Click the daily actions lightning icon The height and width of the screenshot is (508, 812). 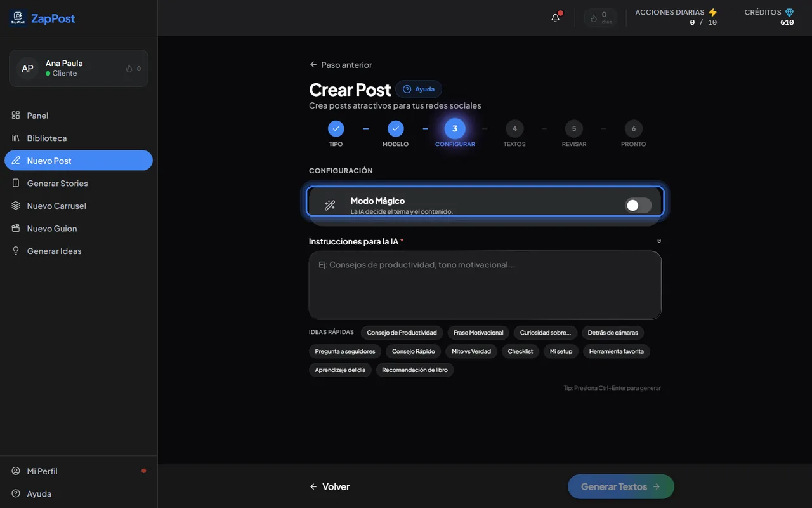click(713, 13)
